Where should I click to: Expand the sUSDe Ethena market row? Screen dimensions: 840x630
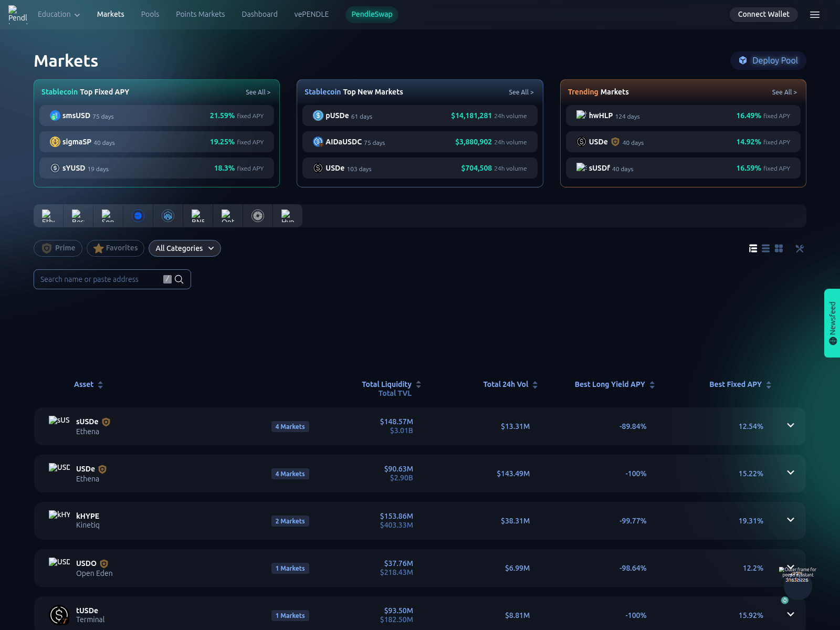[790, 425]
